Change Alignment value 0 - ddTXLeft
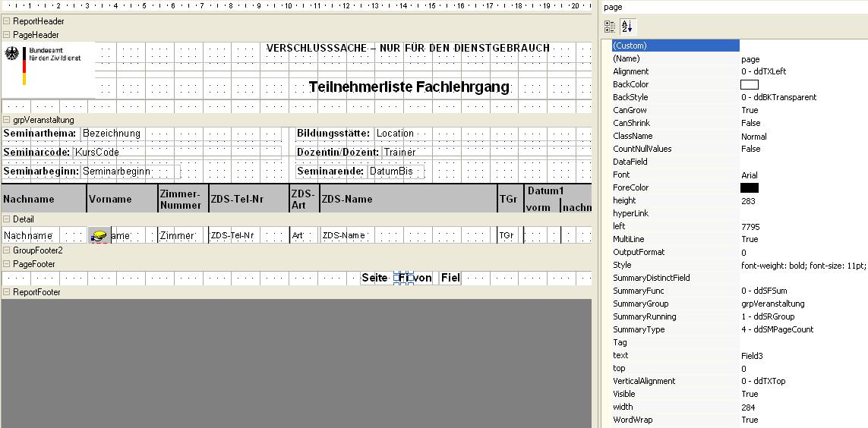The width and height of the screenshot is (868, 428). point(763,71)
